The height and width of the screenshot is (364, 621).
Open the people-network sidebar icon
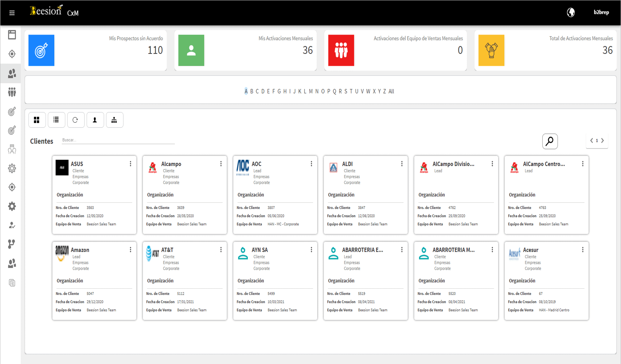[x=12, y=149]
